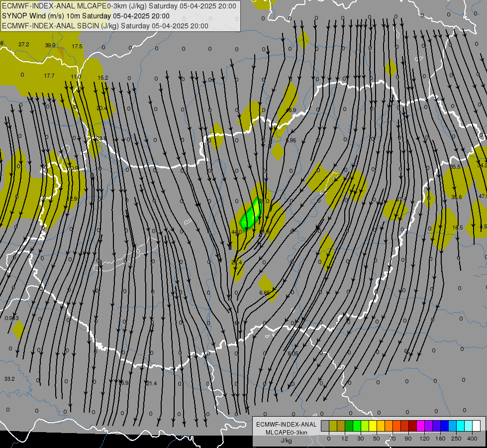Click the legend tick label 160
This screenshot has width=487, height=448.
coord(440,439)
